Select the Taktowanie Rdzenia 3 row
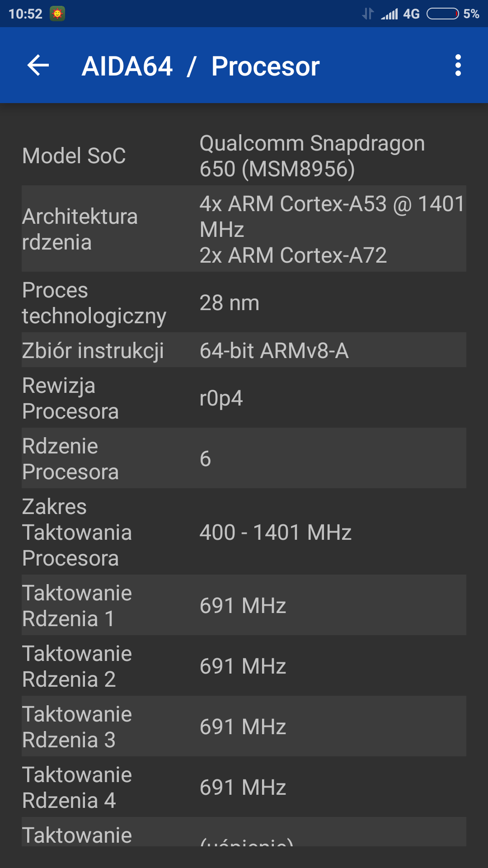 (244, 726)
